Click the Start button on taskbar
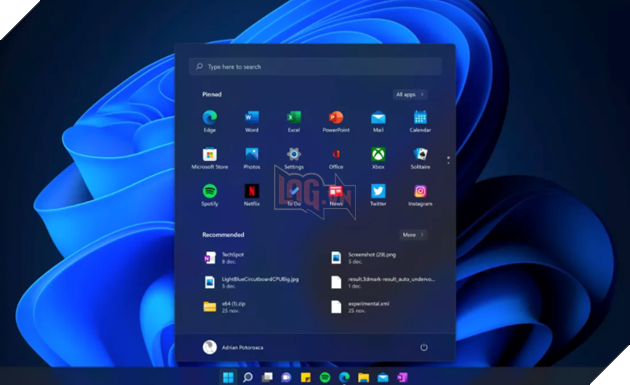Image resolution: width=630 pixels, height=385 pixels. coord(228,377)
